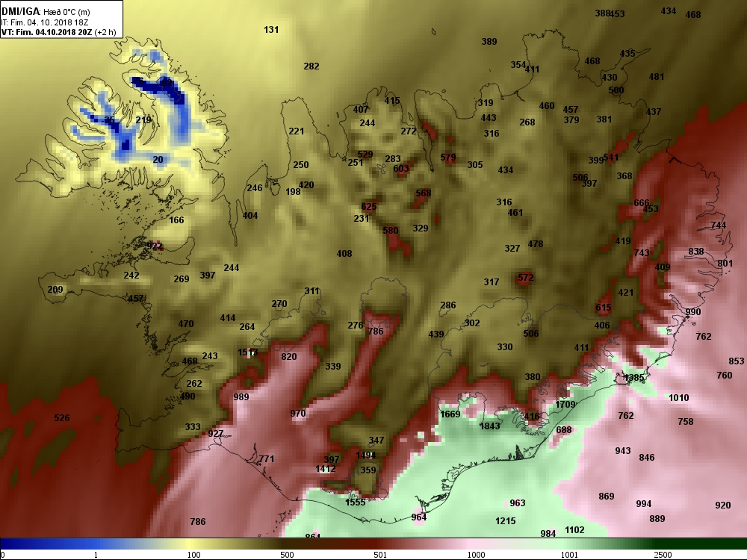The width and height of the screenshot is (747, 560).
Task: Click the 408 value in central Iceland
Action: (344, 254)
